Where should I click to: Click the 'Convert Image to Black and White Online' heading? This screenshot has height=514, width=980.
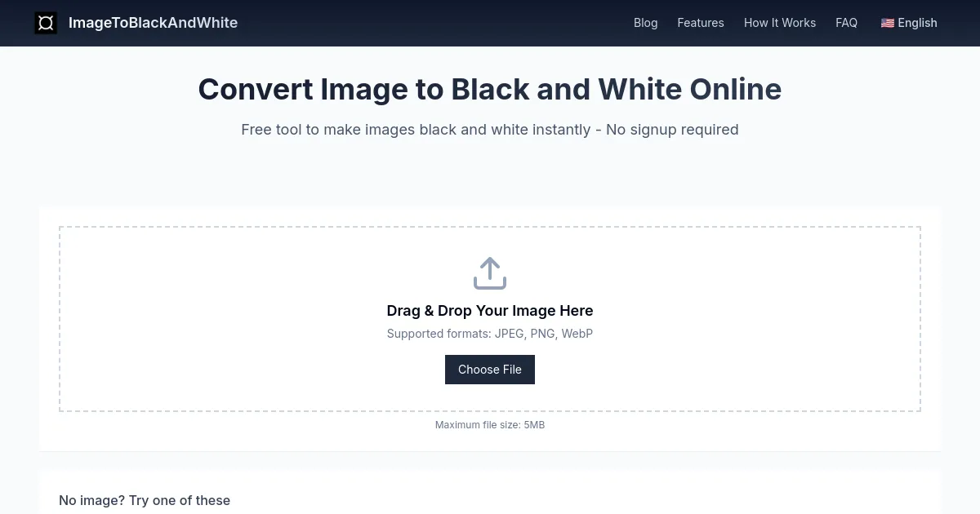point(490,89)
